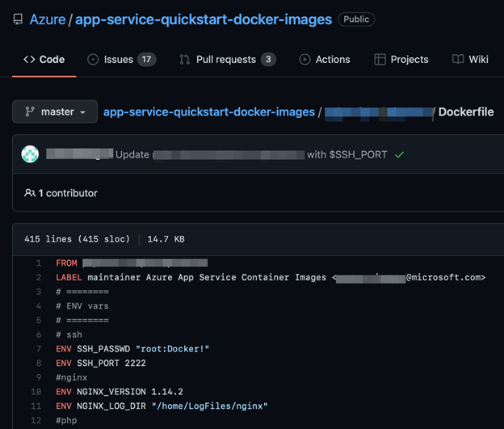Click the Actions play icon

[304, 59]
